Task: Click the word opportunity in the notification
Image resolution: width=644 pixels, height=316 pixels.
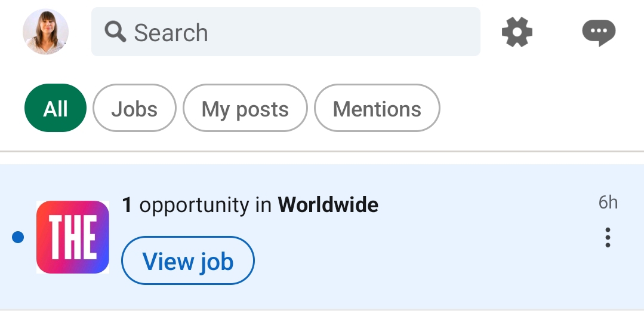Action: [x=194, y=205]
